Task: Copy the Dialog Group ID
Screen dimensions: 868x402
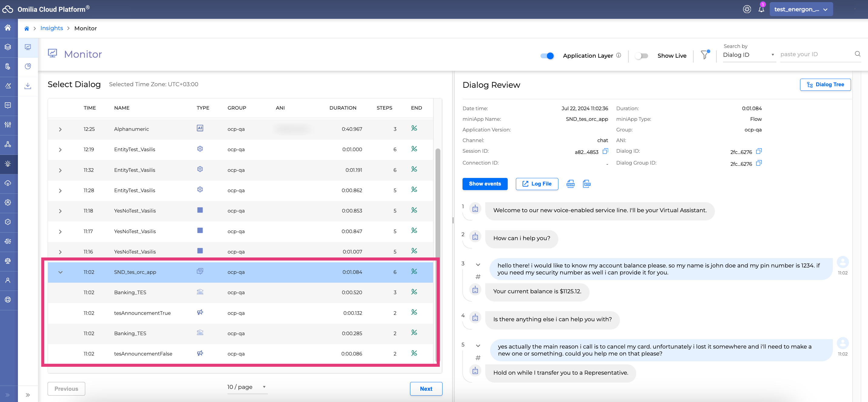Action: [759, 163]
